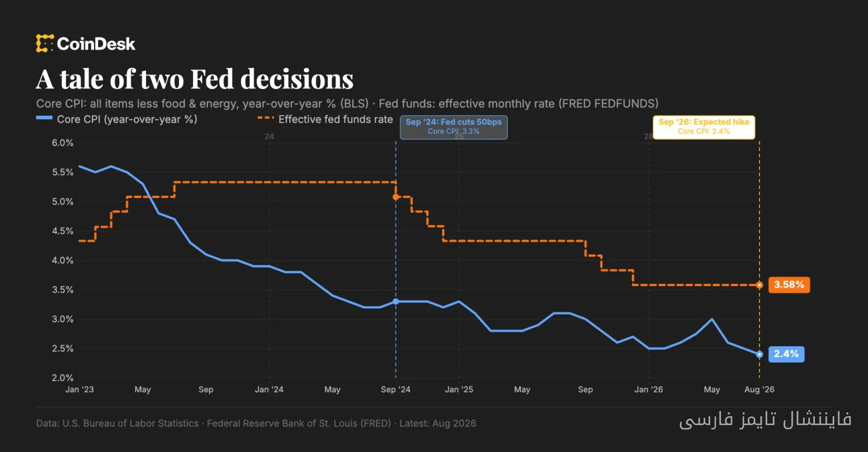The image size is (868, 452).
Task: Click the Persian Financial Times watermark
Action: point(765,419)
